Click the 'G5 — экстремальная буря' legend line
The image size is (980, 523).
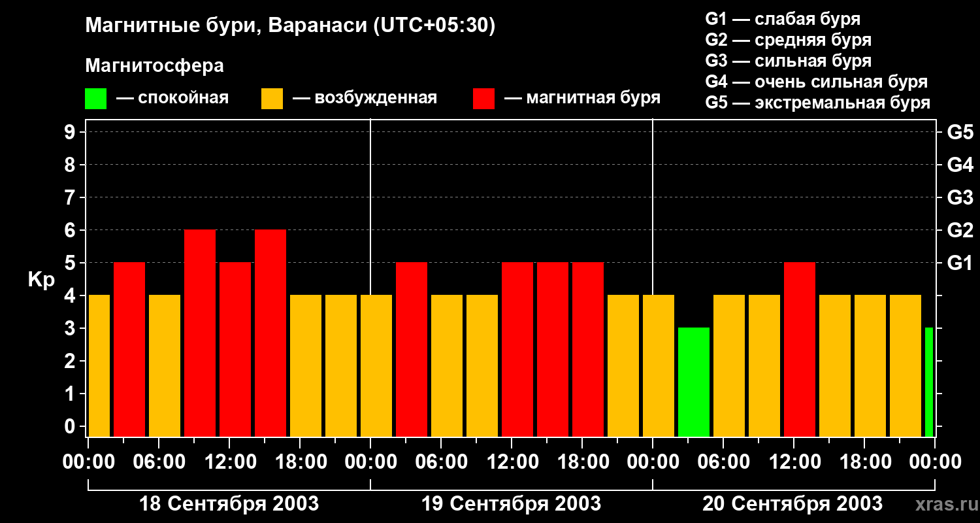[x=817, y=103]
